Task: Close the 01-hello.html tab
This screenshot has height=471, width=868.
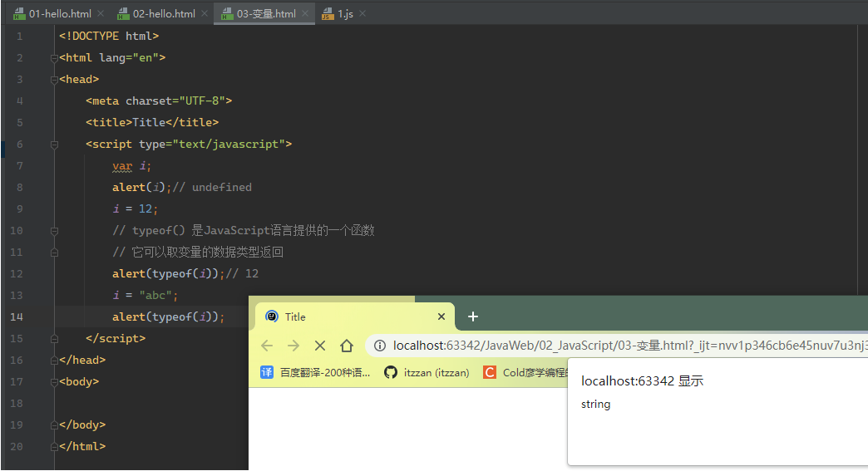Action: coord(101,13)
